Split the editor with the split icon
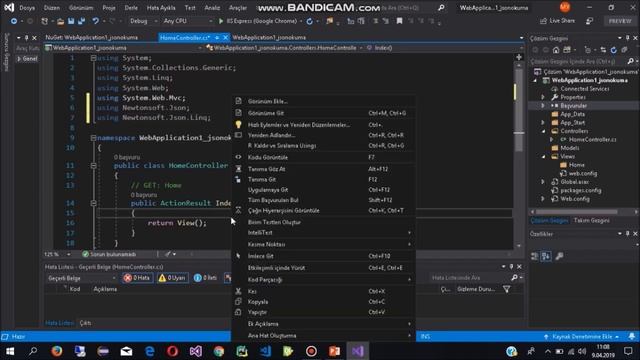 [519, 58]
